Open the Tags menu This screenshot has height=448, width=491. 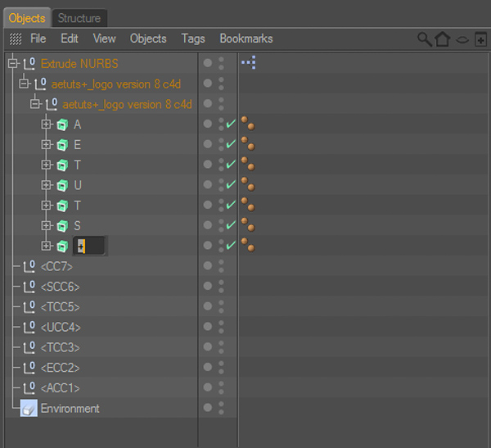[x=193, y=38]
